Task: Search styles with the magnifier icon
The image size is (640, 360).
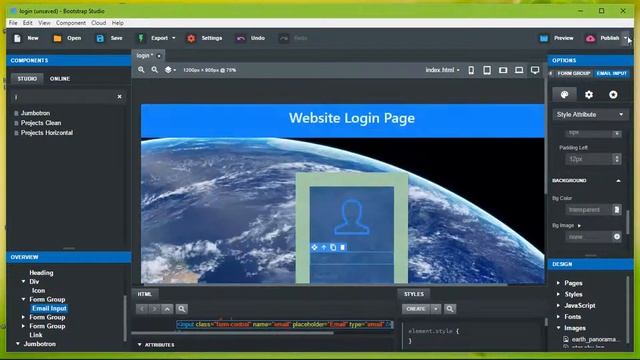Action: click(450, 309)
